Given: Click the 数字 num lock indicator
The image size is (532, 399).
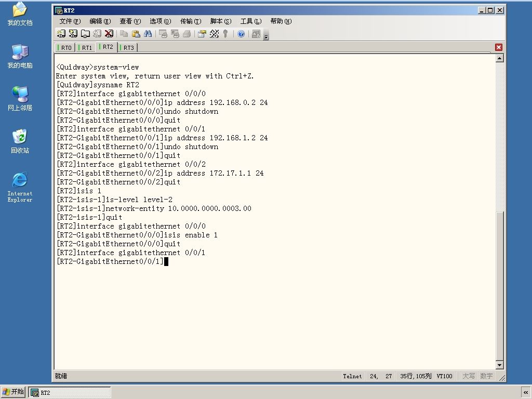Looking at the screenshot, I should (x=486, y=376).
